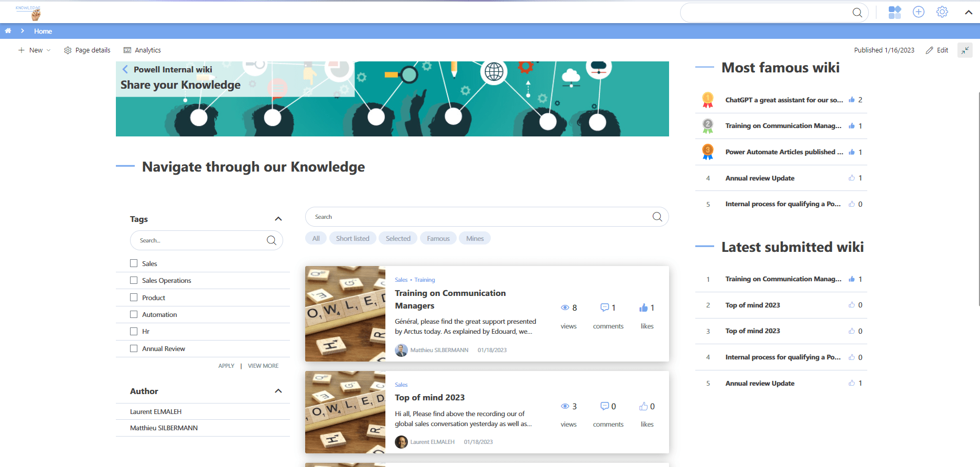
Task: Go back with the Powell Internal wiki arrow
Action: (x=125, y=69)
